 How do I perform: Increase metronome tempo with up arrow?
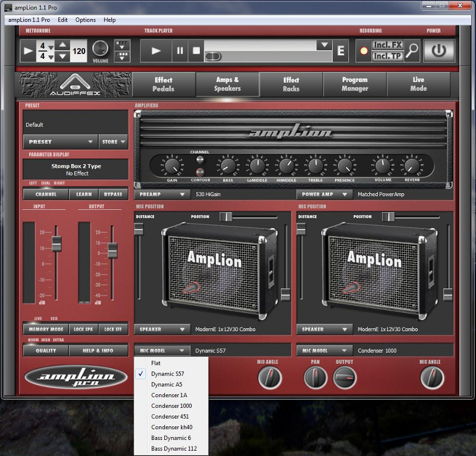[x=62, y=45]
